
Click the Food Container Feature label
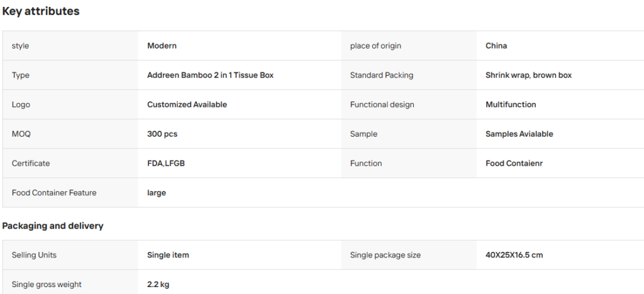coord(54,193)
